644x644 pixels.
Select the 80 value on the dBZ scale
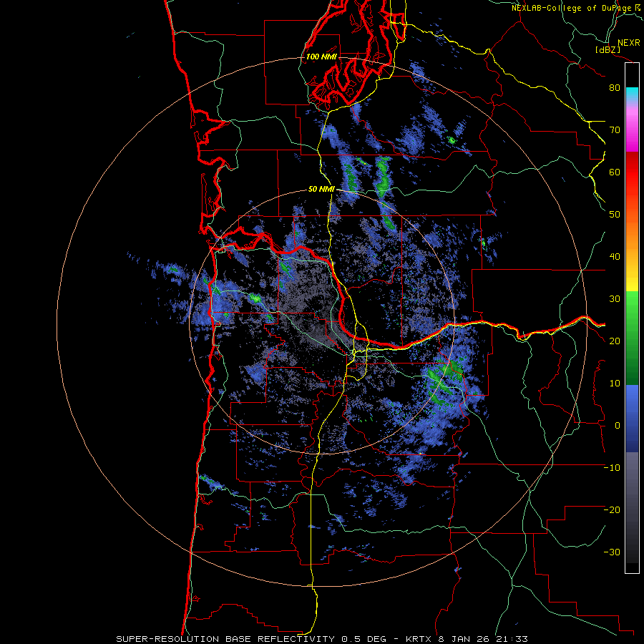[x=615, y=87]
